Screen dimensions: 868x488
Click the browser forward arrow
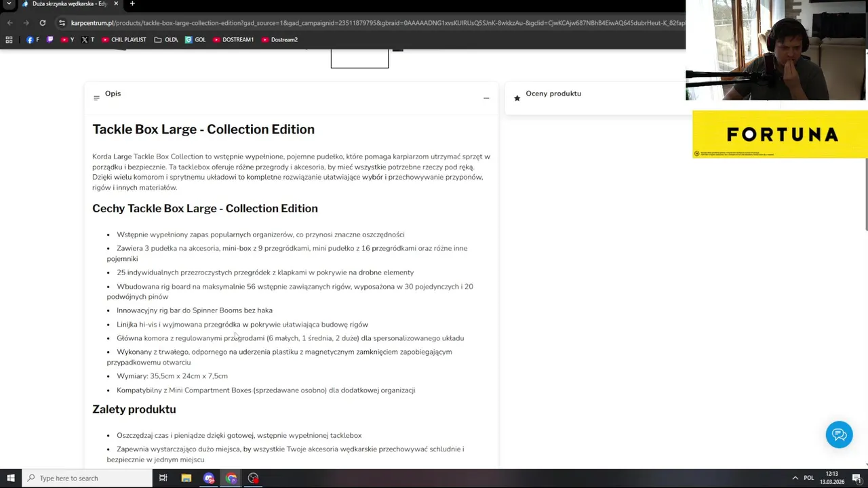click(26, 22)
